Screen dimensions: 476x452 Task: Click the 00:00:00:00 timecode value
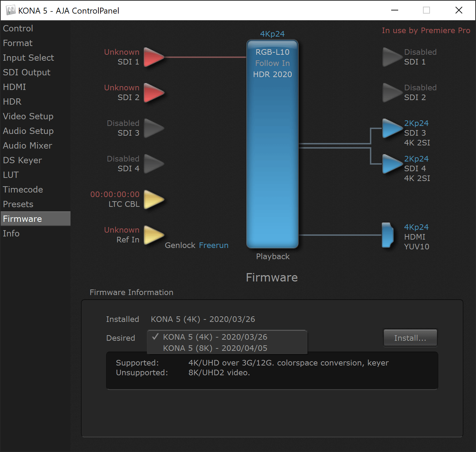115,195
